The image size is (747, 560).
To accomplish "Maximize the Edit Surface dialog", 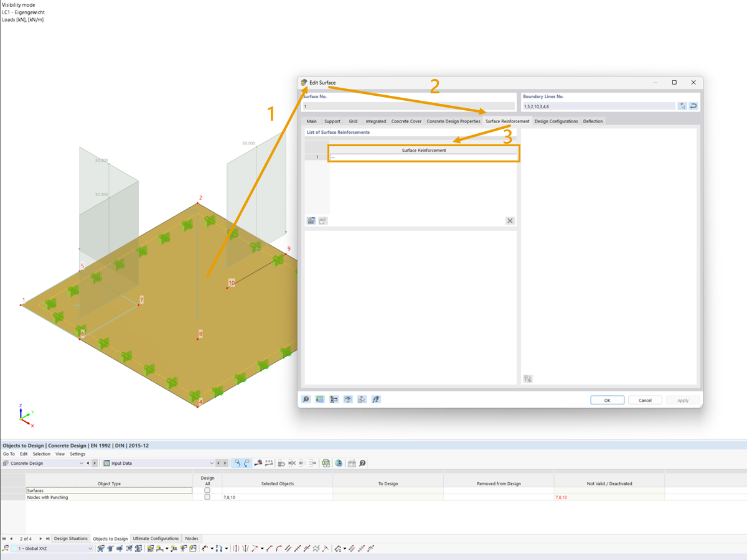I will point(674,82).
